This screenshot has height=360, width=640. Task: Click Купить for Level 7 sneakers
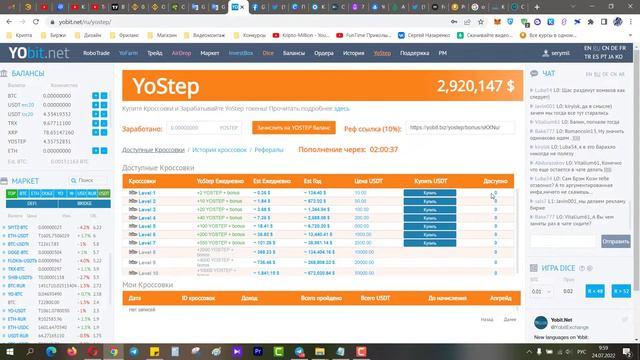tap(430, 243)
